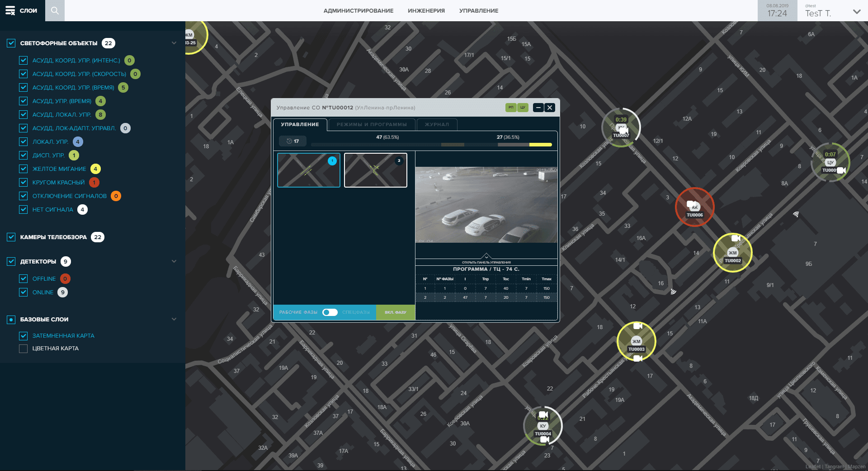This screenshot has height=471, width=868.
Task: Toggle the РАБОЧИЕ ФАЗЫ / СПЕЦФАЗЫ switch
Action: tap(330, 312)
